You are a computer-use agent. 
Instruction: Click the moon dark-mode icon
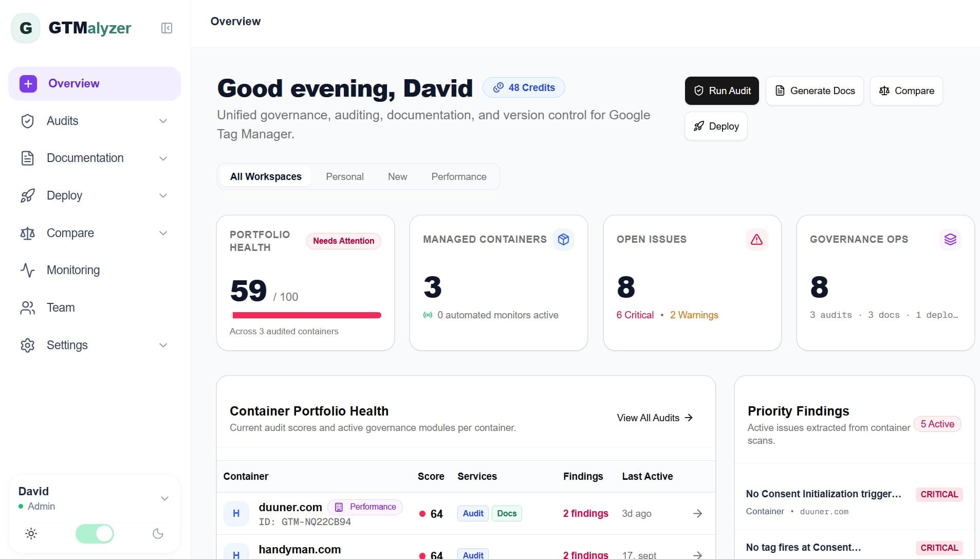pos(158,534)
